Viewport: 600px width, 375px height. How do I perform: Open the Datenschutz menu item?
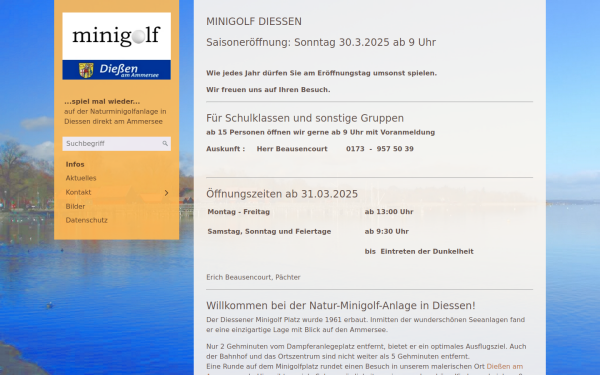pos(86,220)
